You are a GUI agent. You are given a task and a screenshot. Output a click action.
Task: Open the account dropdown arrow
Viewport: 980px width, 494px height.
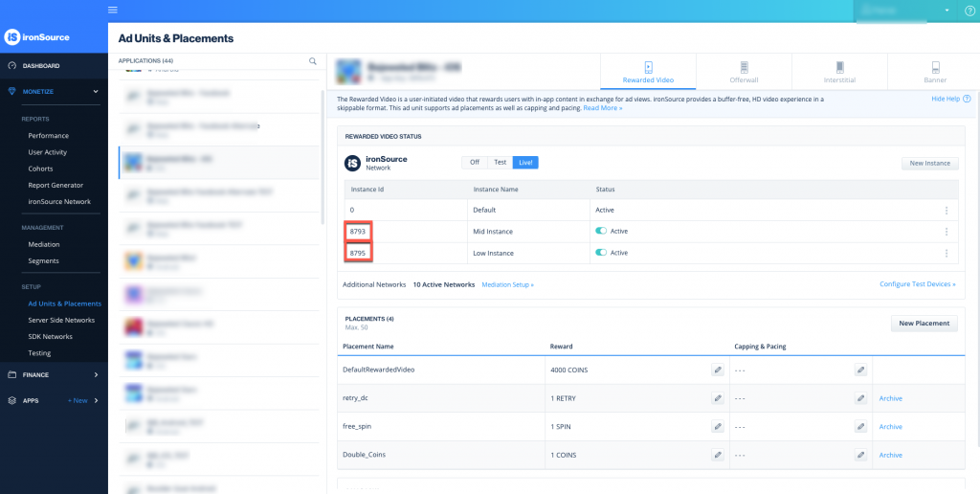[947, 11]
